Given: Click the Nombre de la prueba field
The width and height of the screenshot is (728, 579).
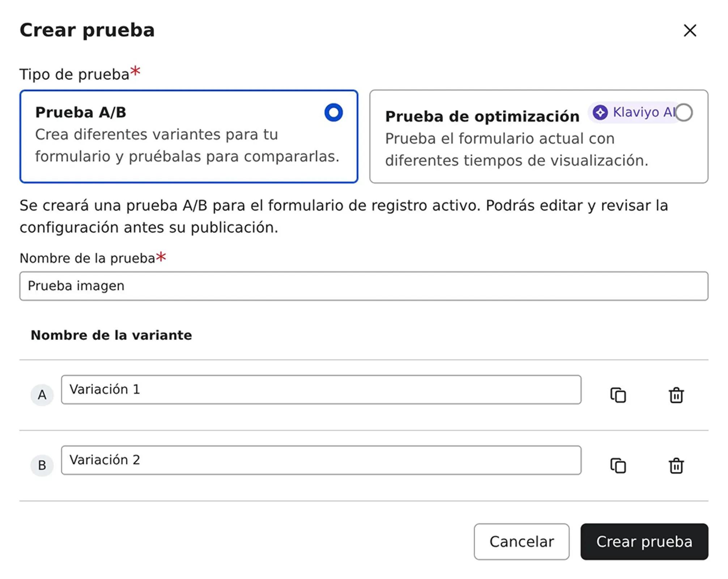Looking at the screenshot, I should pyautogui.click(x=363, y=286).
